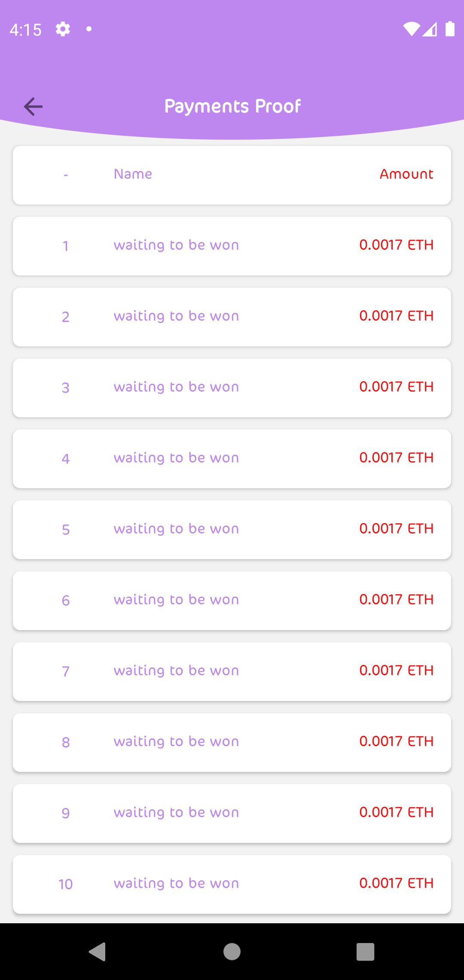
Task: Tap "waiting to be won" in row 9
Action: (176, 813)
